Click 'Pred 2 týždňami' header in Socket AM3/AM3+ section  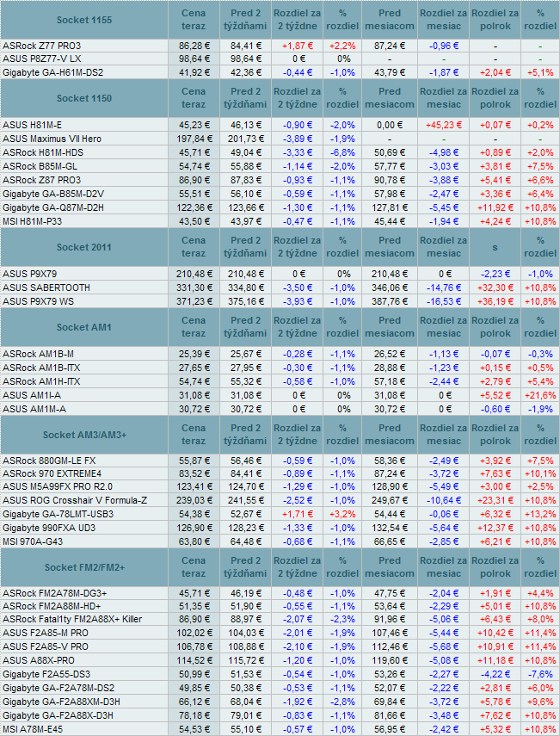pyautogui.click(x=245, y=435)
